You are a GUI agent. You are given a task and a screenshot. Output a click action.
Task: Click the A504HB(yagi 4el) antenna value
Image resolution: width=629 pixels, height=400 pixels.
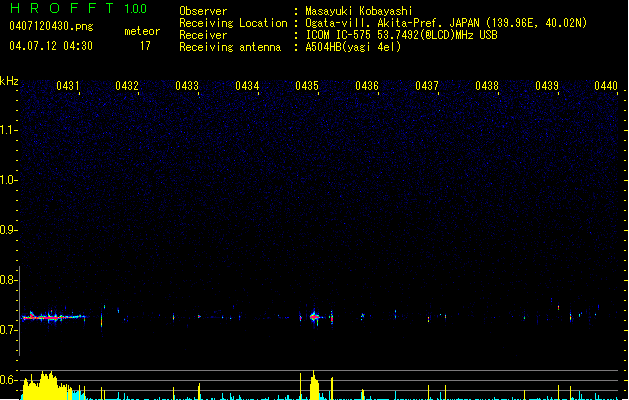(353, 47)
